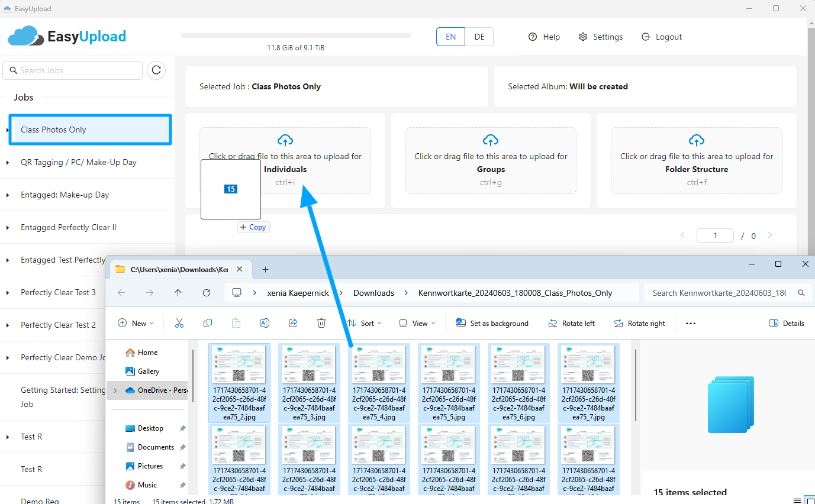Switch to thumbnails view icon in status bar
Image resolution: width=815 pixels, height=504 pixels.
coord(810,501)
